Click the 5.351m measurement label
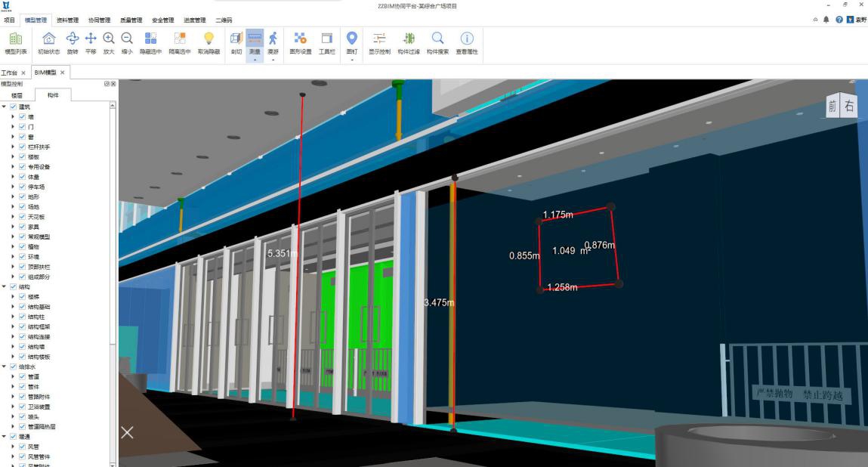 click(283, 253)
